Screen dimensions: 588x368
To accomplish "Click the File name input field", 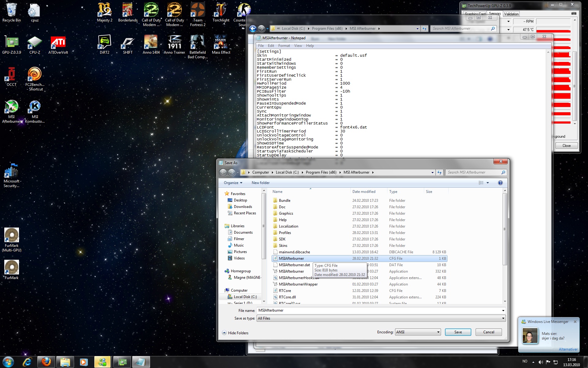I will tap(379, 310).
